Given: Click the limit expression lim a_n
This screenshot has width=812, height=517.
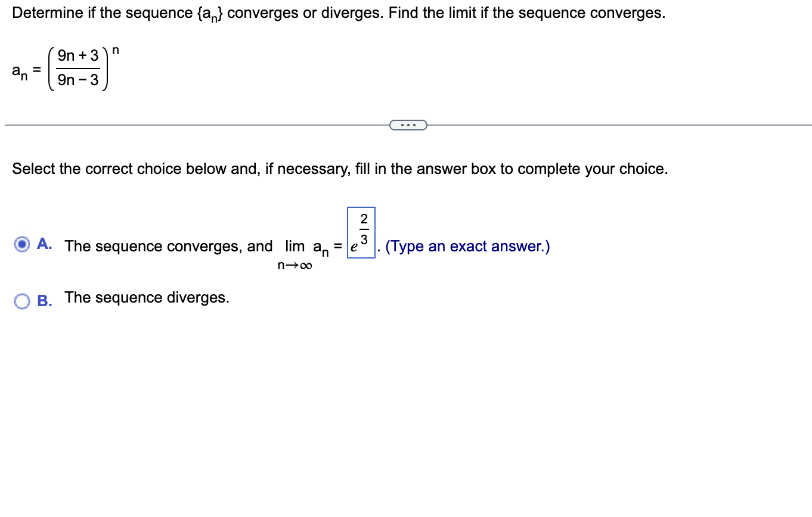Looking at the screenshot, I should 309,247.
